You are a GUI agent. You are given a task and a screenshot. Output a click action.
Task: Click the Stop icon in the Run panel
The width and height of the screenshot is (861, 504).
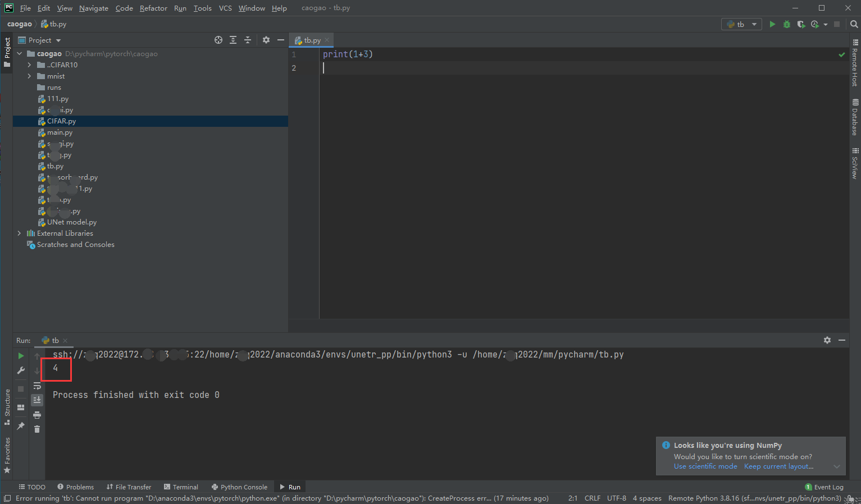[21, 388]
